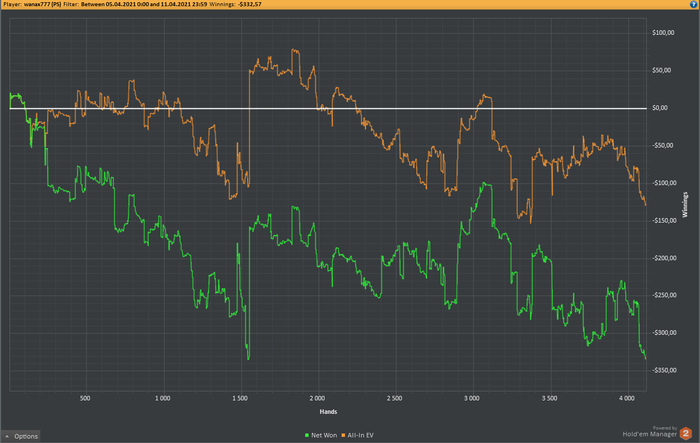Select the $100,00 y-axis label
Viewport: 700px width, 443px height.
click(663, 33)
